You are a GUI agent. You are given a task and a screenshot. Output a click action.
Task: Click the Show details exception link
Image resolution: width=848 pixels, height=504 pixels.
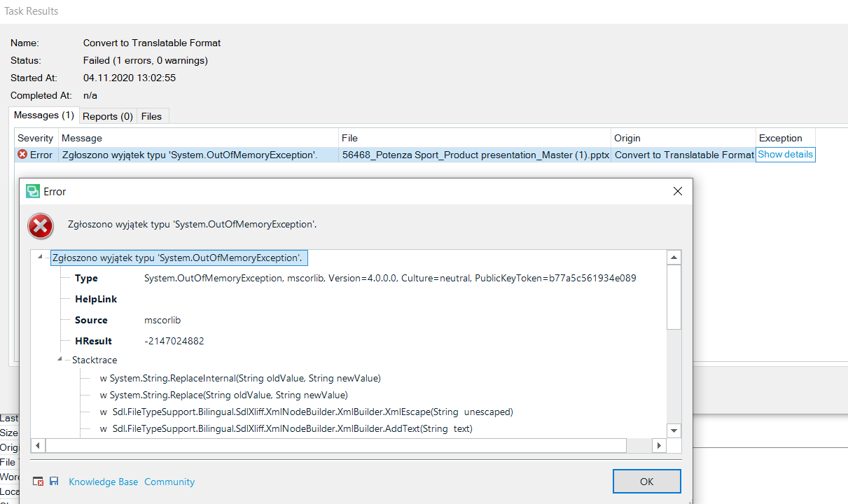(785, 155)
